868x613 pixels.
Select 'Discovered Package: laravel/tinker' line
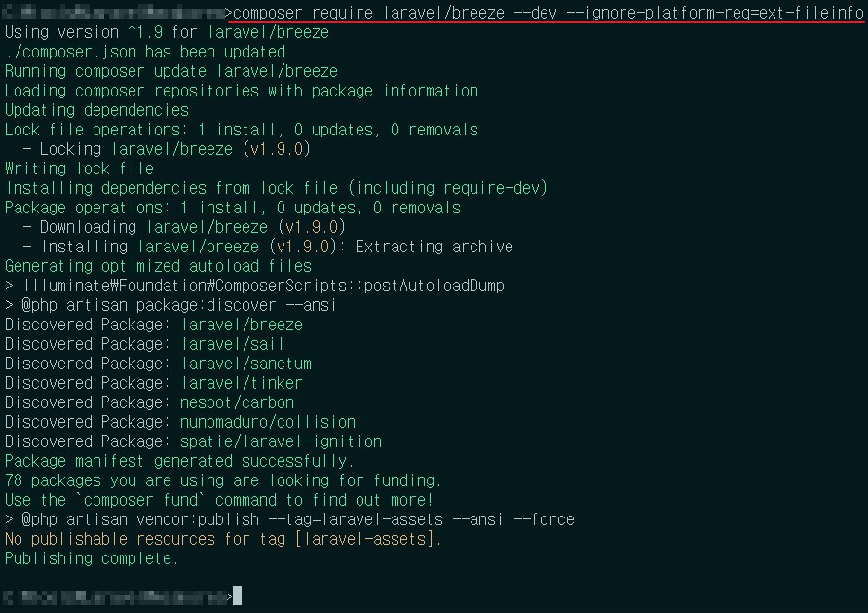click(154, 383)
